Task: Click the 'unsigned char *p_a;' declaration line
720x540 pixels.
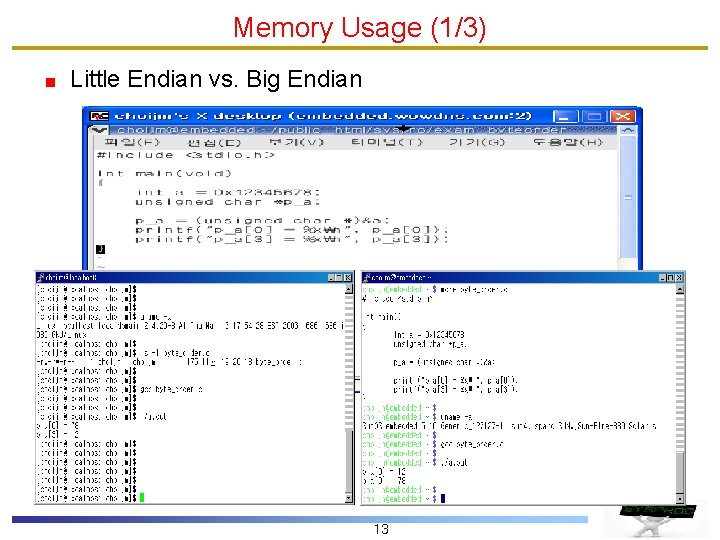Action: pyautogui.click(x=228, y=202)
